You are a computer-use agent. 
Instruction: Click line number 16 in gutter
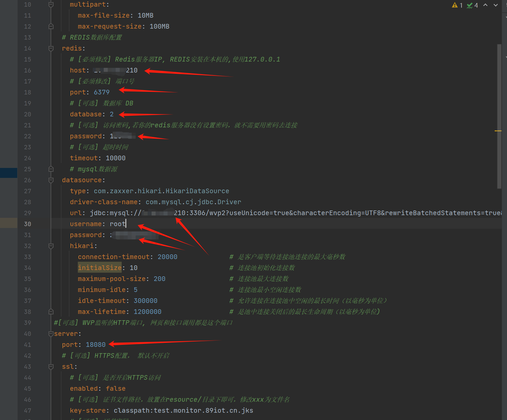point(28,70)
